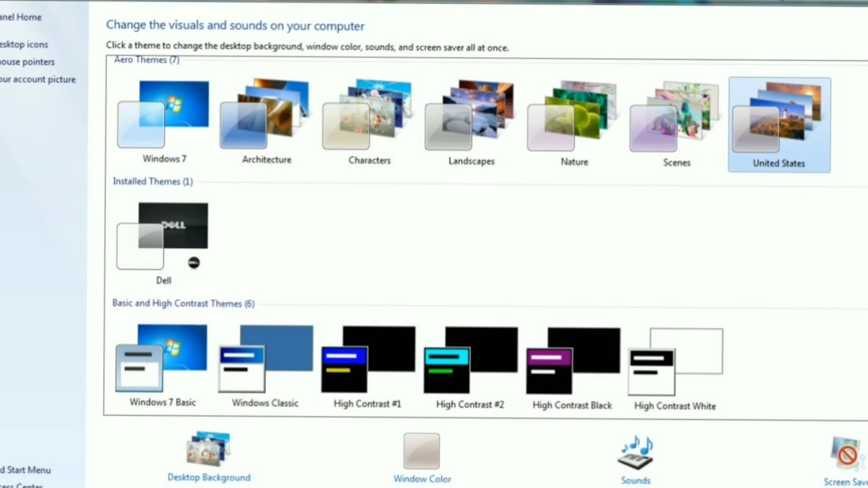Image resolution: width=868 pixels, height=488 pixels.
Task: Click the Window Color swatch
Action: point(422,451)
